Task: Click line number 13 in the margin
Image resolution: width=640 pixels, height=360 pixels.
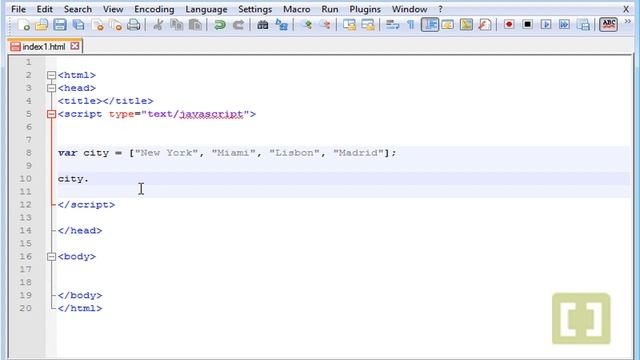Action: pyautogui.click(x=25, y=218)
